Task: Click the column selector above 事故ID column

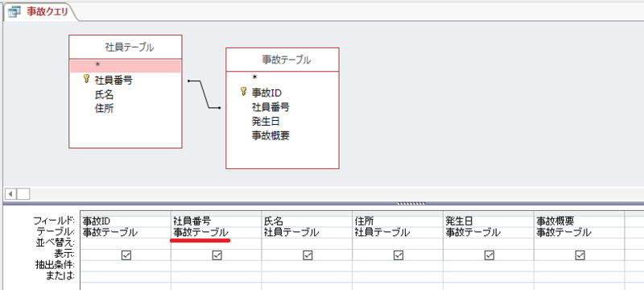Action: [x=126, y=213]
